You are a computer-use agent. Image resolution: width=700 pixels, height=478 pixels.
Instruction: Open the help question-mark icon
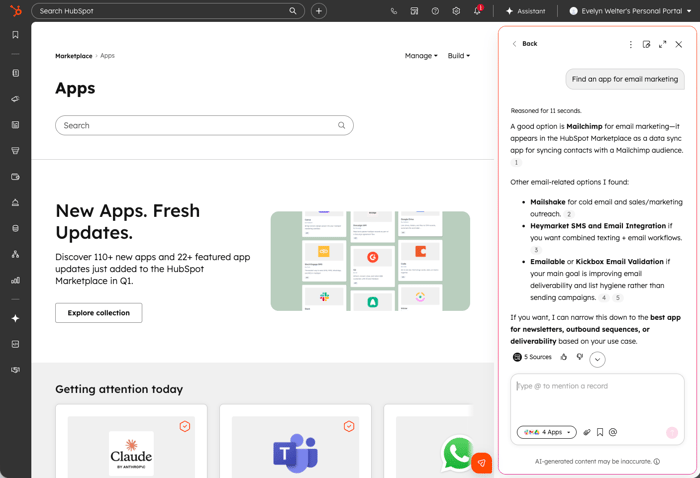(435, 11)
